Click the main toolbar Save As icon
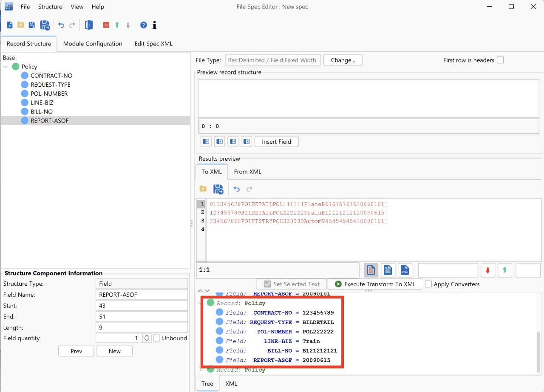The image size is (544, 392). (45, 25)
